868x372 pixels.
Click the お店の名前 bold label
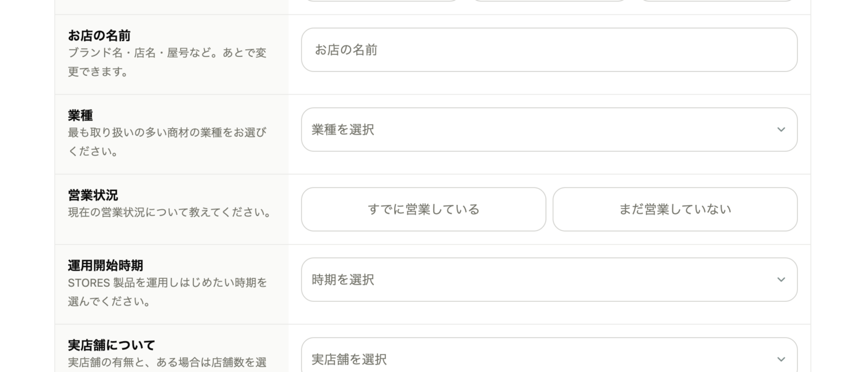(99, 36)
